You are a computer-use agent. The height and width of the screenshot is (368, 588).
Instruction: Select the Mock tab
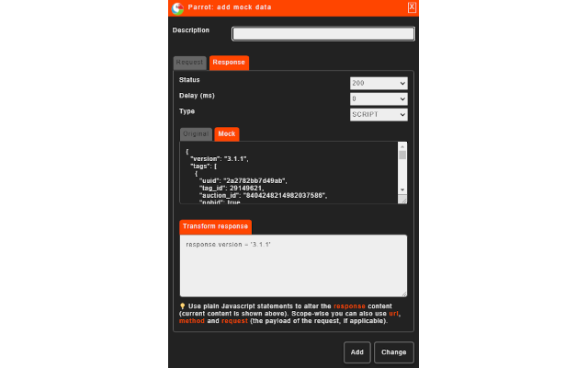(227, 134)
